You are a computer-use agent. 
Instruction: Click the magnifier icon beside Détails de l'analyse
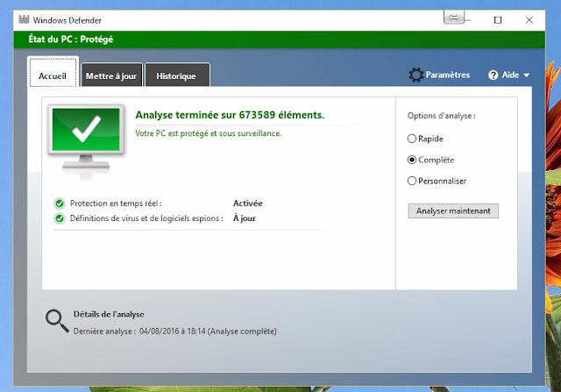(x=57, y=321)
